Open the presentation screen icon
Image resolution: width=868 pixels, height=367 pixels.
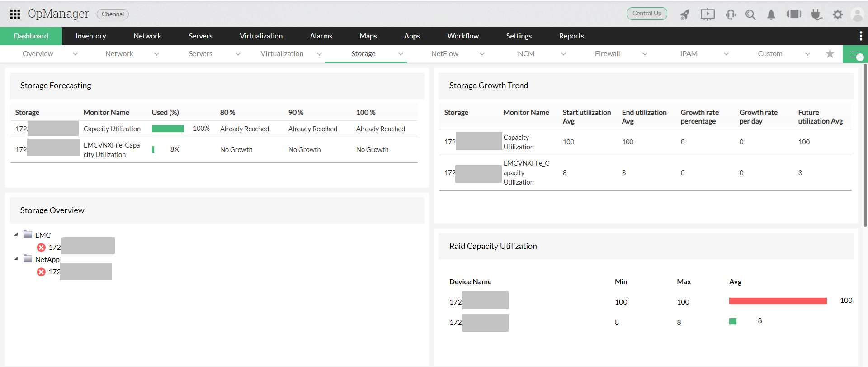708,14
